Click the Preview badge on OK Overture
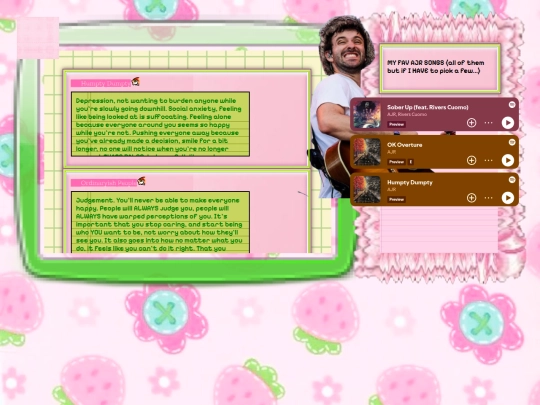The image size is (540, 405). 396,162
